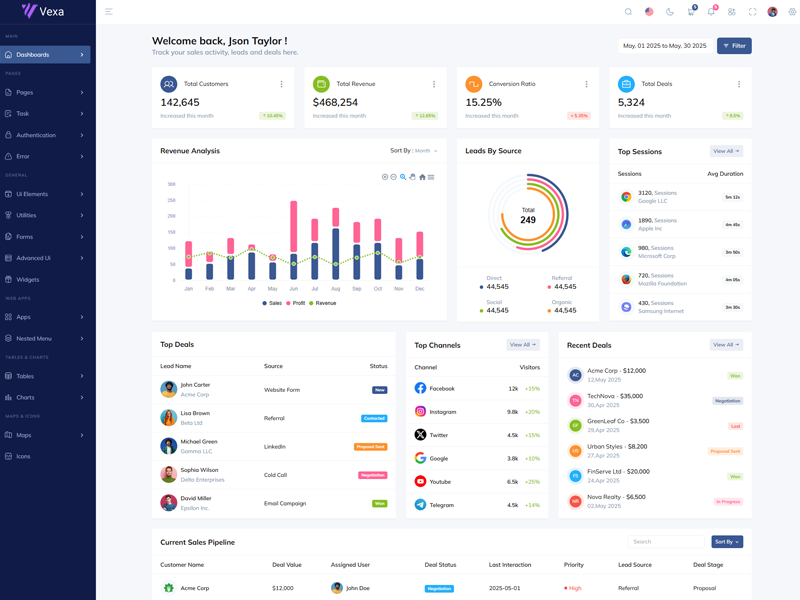
Task: Toggle dark mode with the moon icon
Action: 670,12
